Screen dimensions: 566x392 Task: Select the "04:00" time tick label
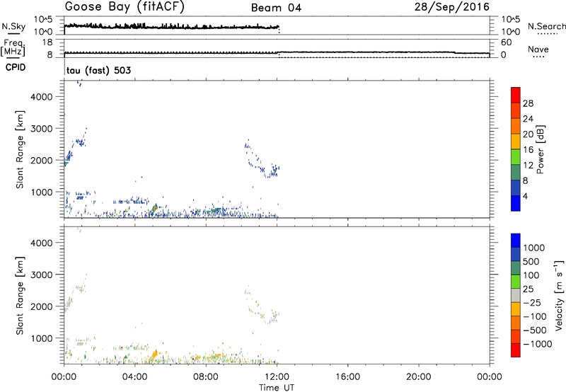[134, 377]
